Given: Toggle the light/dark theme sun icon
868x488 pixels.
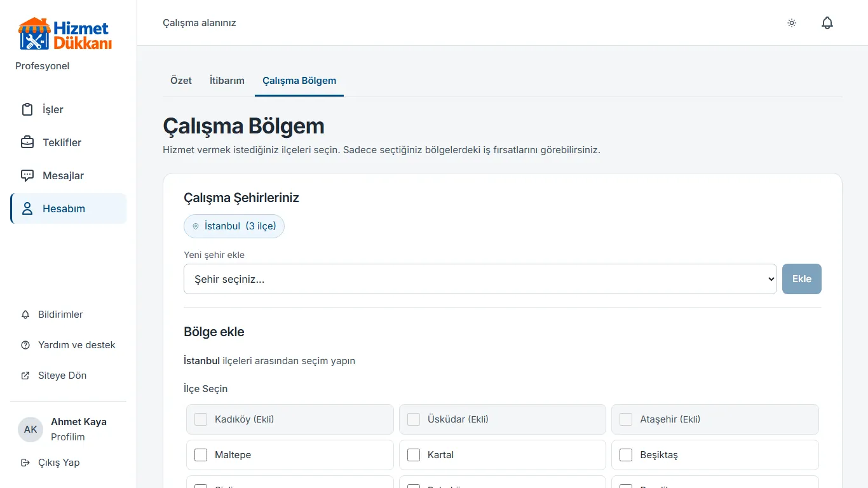Looking at the screenshot, I should coord(792,23).
